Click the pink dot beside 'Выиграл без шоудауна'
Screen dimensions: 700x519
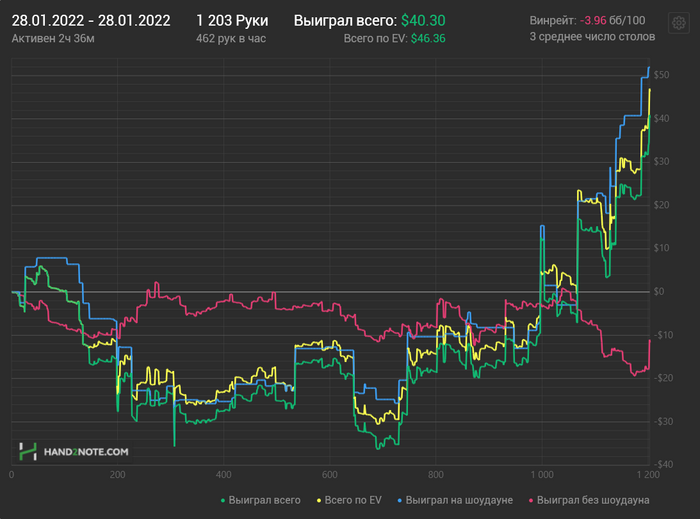tap(531, 501)
